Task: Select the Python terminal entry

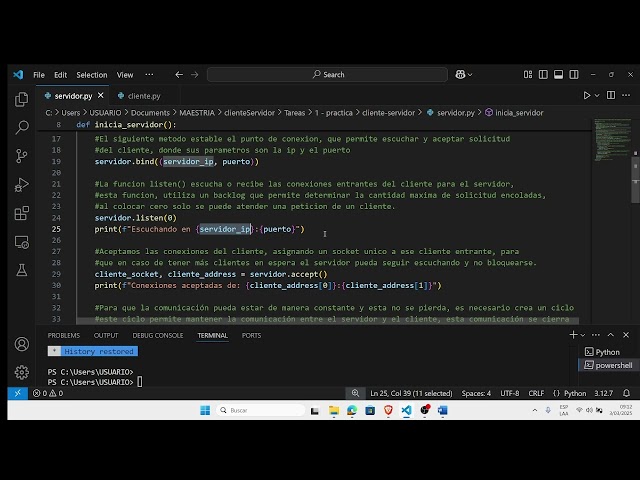Action: 607,352
